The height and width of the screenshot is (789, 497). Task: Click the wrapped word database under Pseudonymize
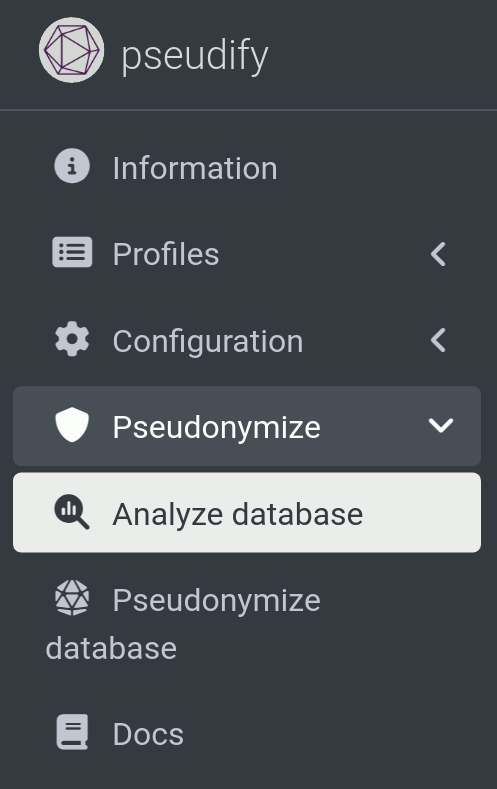111,648
